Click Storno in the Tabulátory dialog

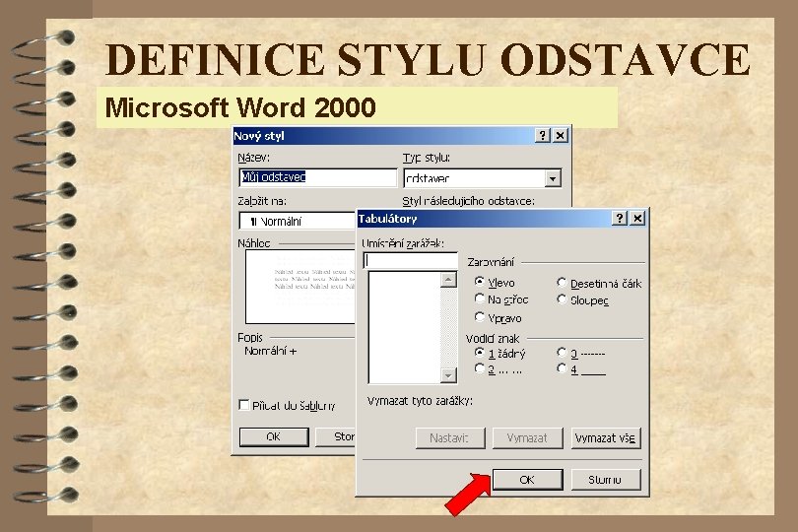pos(605,479)
